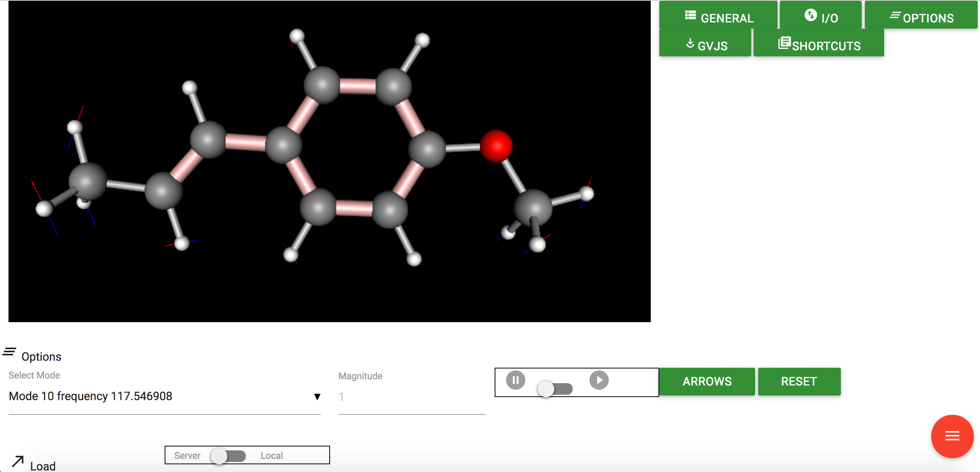Open the OPTIONS tab
Image resolution: width=980 pixels, height=472 pixels.
click(x=921, y=17)
